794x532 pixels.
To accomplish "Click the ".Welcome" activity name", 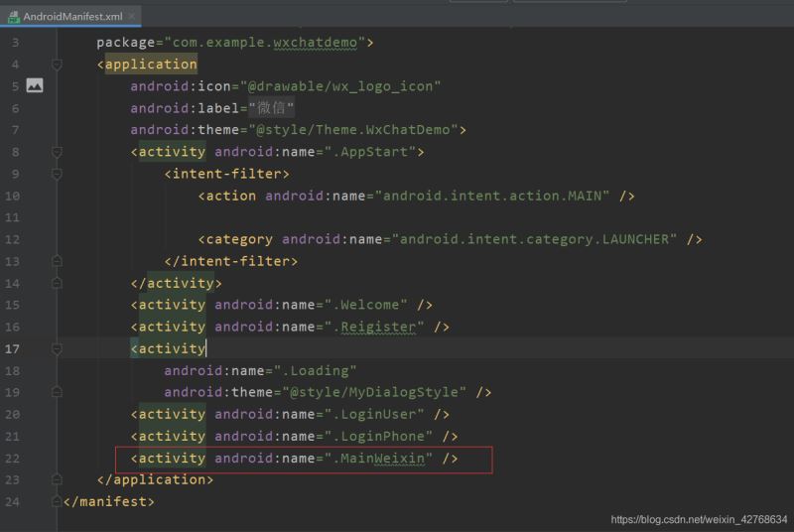I will pyautogui.click(x=365, y=305).
